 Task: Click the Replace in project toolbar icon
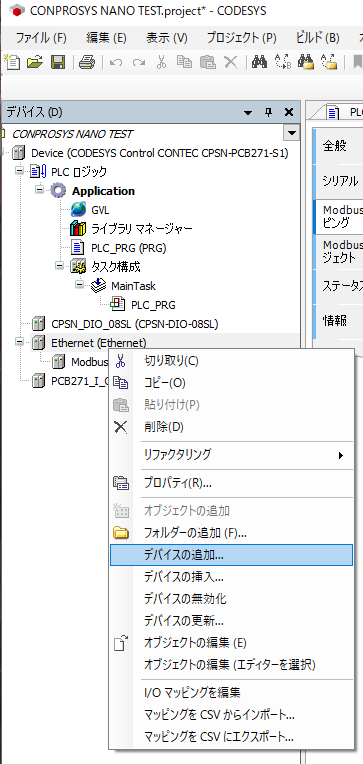point(329,62)
